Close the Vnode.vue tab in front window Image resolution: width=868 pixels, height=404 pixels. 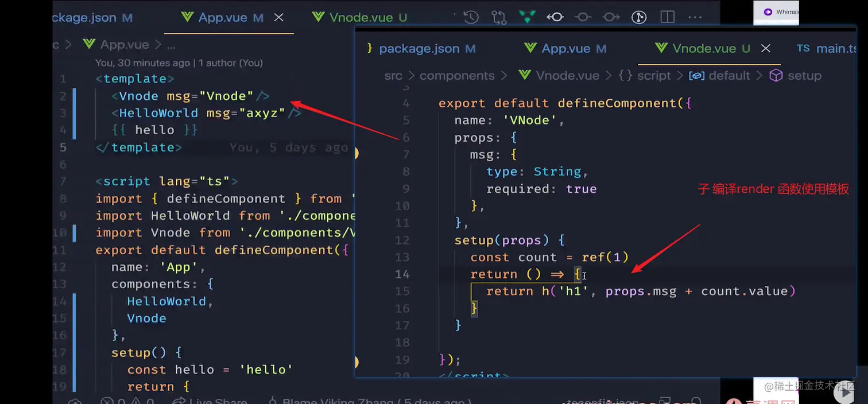(765, 49)
